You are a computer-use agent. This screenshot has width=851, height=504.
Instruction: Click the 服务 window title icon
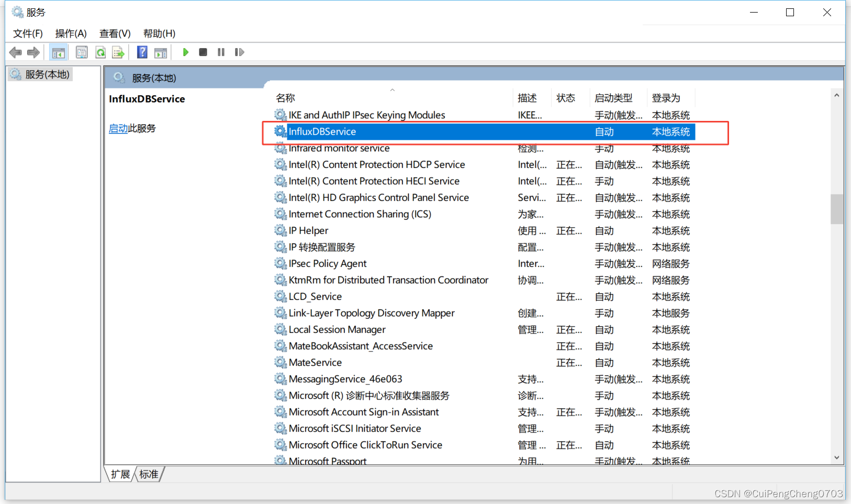click(x=18, y=12)
